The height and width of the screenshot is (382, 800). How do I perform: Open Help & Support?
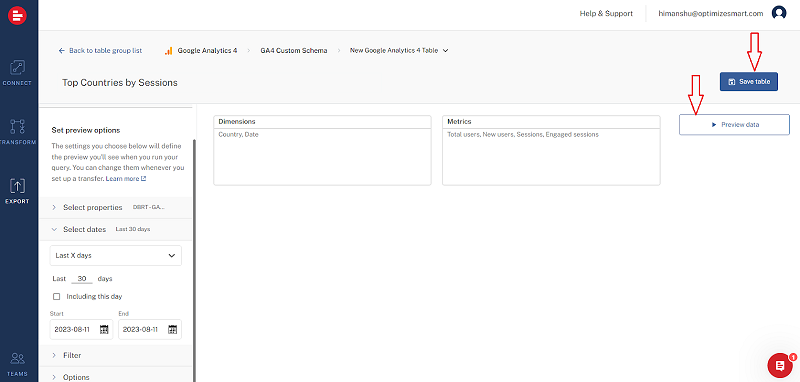pos(606,14)
